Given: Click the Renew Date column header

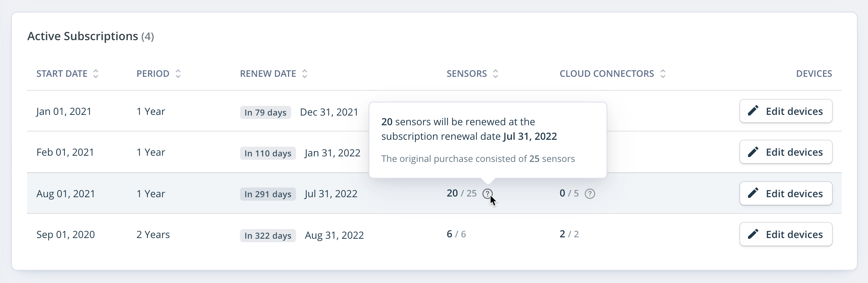Looking at the screenshot, I should point(268,74).
